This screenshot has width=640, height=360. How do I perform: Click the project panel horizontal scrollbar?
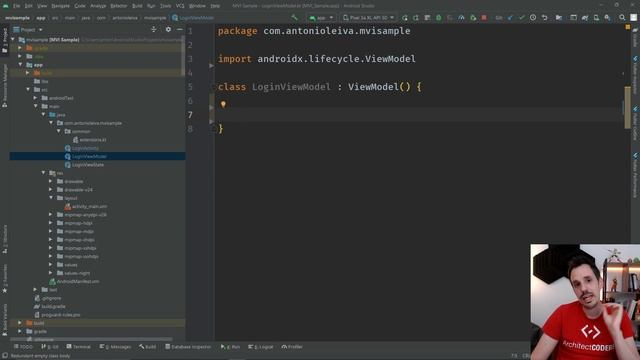[92, 339]
